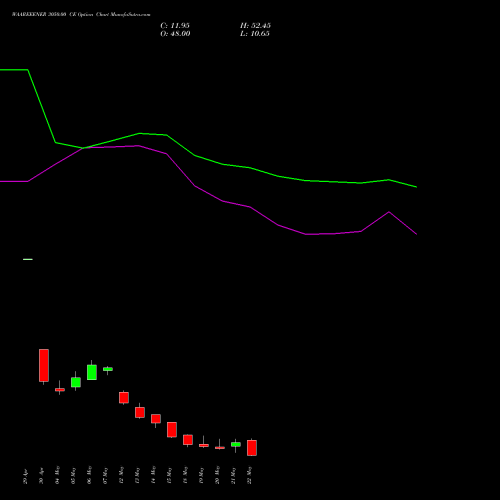Select the red candle for 12 May
This screenshot has height=500, width=500.
124,398
